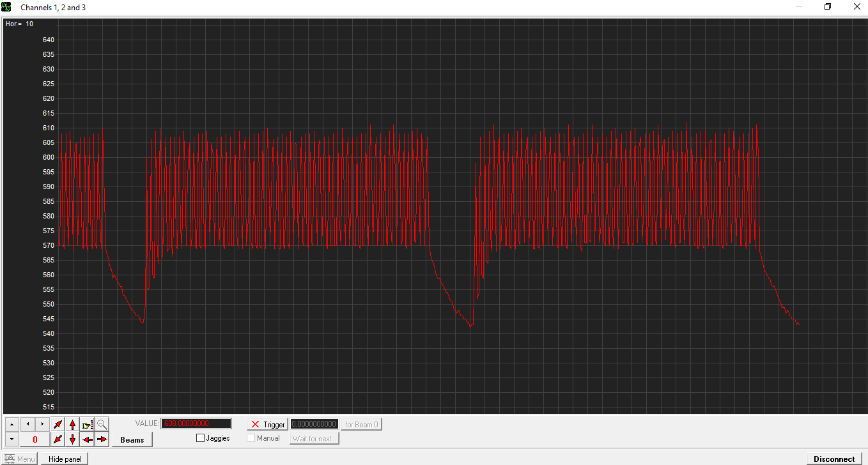Click the small down triangle button
Viewport: 868px width, 465px height.
tap(12, 439)
